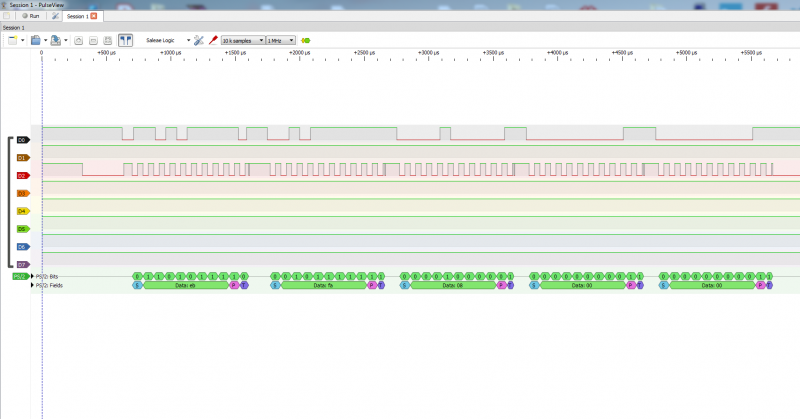The height and width of the screenshot is (419, 800).
Task: Toggle the show cursors button
Action: pos(126,40)
